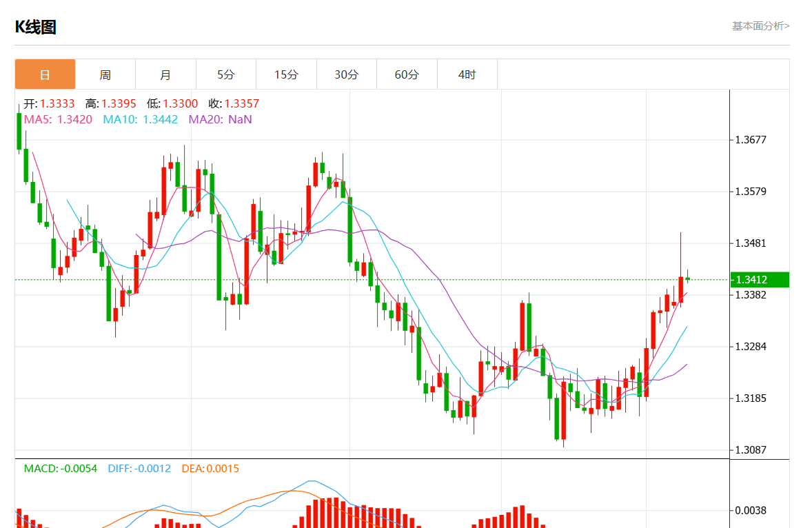Click the 1.3579 price axis label
The width and height of the screenshot is (812, 528).
tap(751, 192)
